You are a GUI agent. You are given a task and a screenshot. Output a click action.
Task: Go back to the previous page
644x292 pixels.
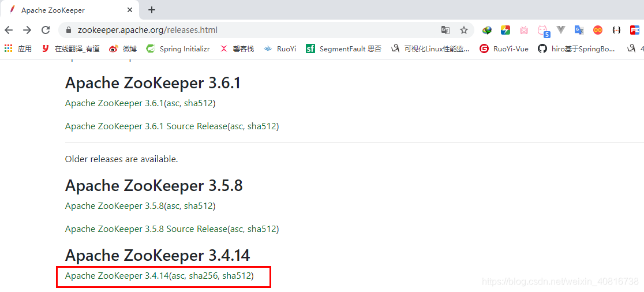9,30
